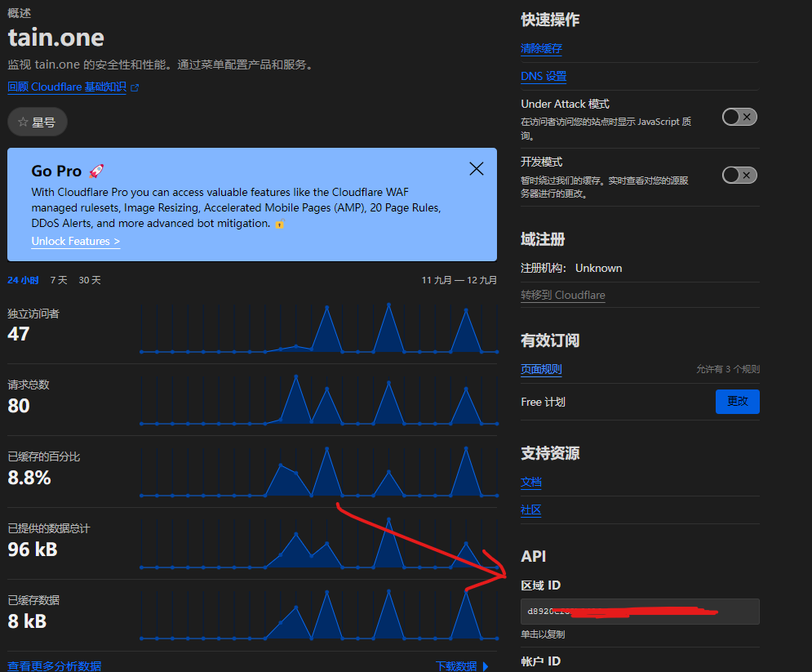Image resolution: width=812 pixels, height=672 pixels.
Task: Open the 社区 support link
Action: 530,510
